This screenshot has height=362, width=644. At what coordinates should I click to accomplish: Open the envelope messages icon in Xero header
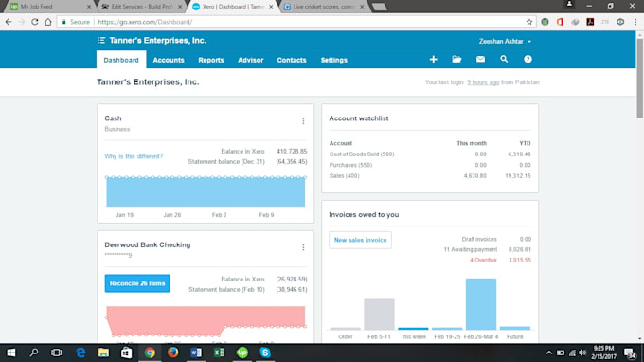pos(480,60)
